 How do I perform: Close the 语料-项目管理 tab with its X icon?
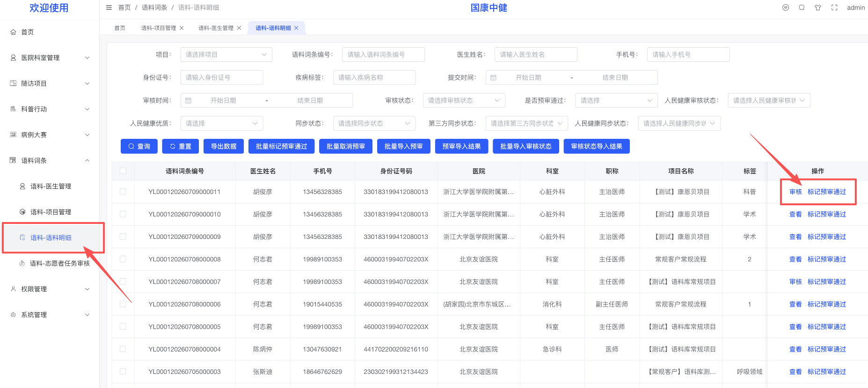pos(182,28)
